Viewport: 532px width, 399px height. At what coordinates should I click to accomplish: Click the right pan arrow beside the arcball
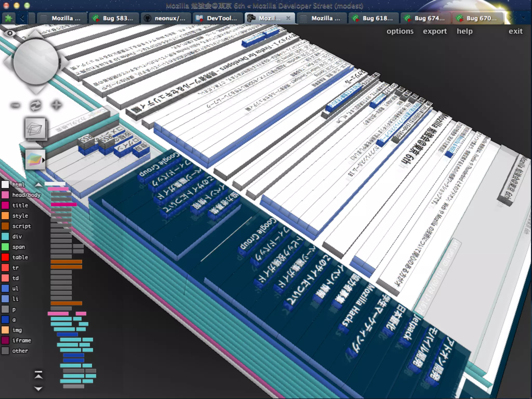coord(64,62)
